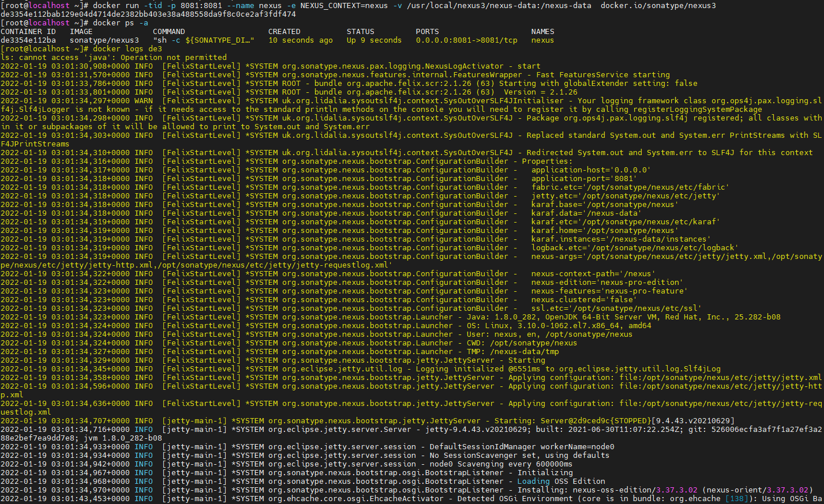This screenshot has width=824, height=504.
Task: Click the volume path '/usr/local/nexus3/nexus-data:/nexus-data'
Action: (499, 5)
